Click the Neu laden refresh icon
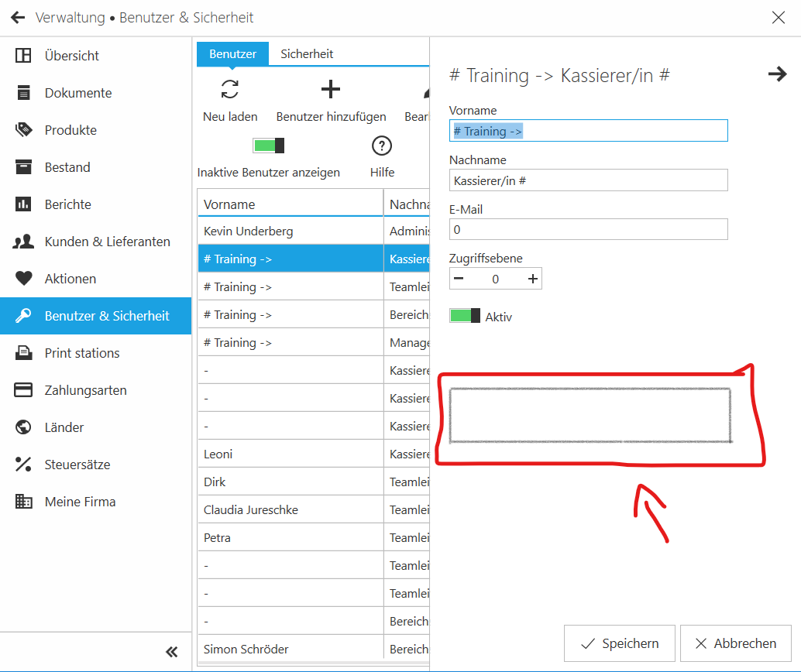This screenshot has width=801, height=672. (230, 90)
